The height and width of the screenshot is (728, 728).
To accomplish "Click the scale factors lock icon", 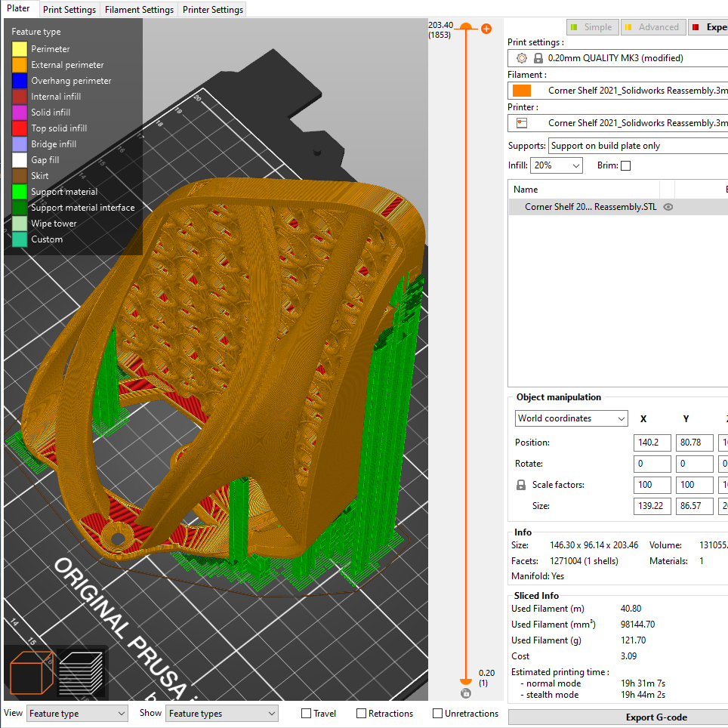I will coord(520,485).
